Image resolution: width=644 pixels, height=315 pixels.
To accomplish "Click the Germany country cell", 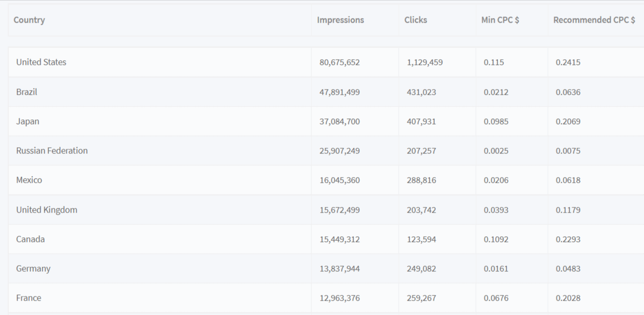I will pos(33,268).
